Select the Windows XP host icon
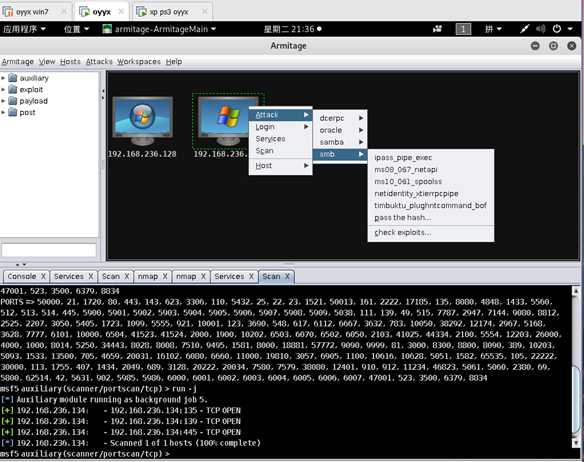 228,121
